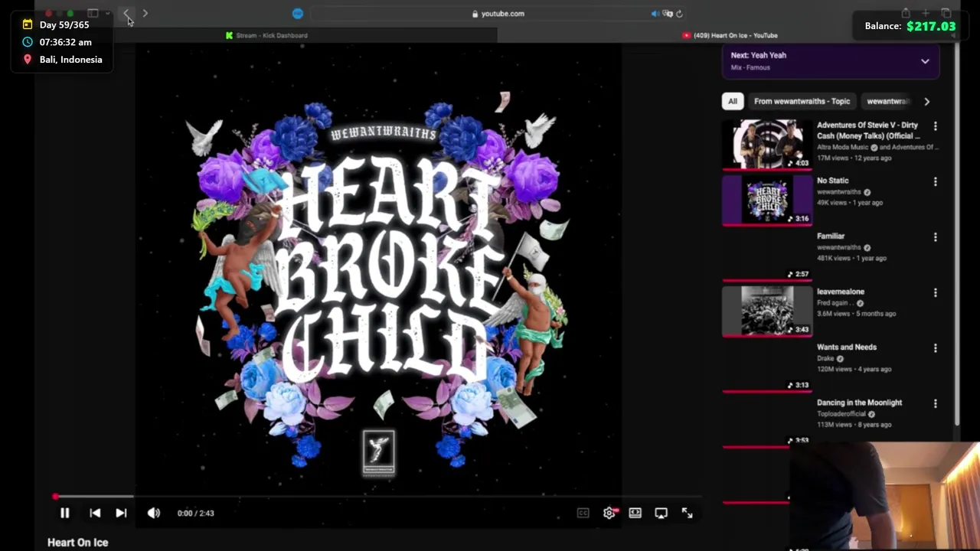Viewport: 980px width, 551px height.
Task: Click the Heart On Ice video title
Action: click(78, 543)
